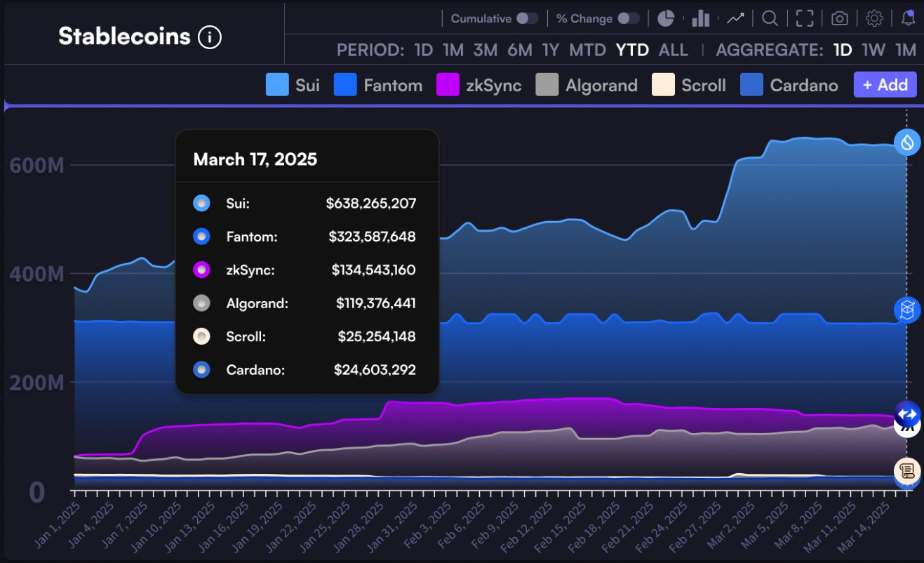Set aggregate to 1M
The width and height of the screenshot is (924, 563).
[906, 50]
